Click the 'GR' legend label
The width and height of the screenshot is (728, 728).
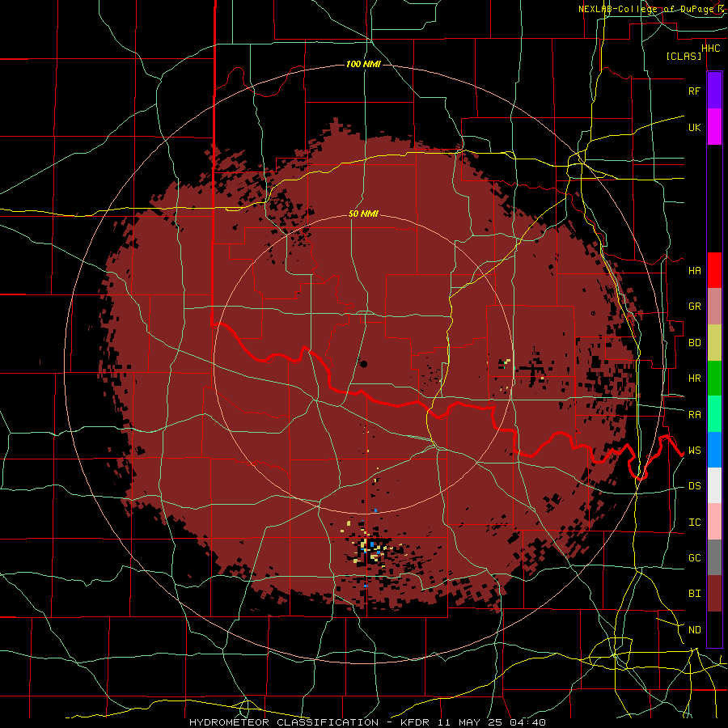694,307
